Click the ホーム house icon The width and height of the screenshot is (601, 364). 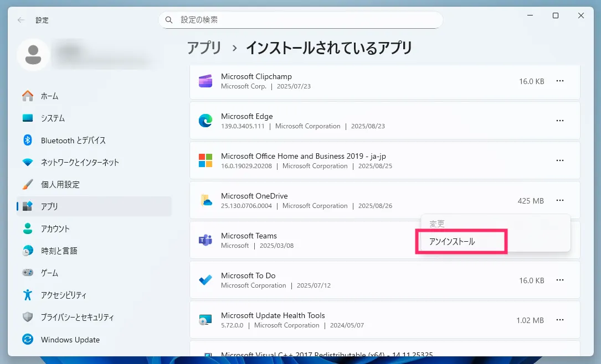tap(28, 96)
